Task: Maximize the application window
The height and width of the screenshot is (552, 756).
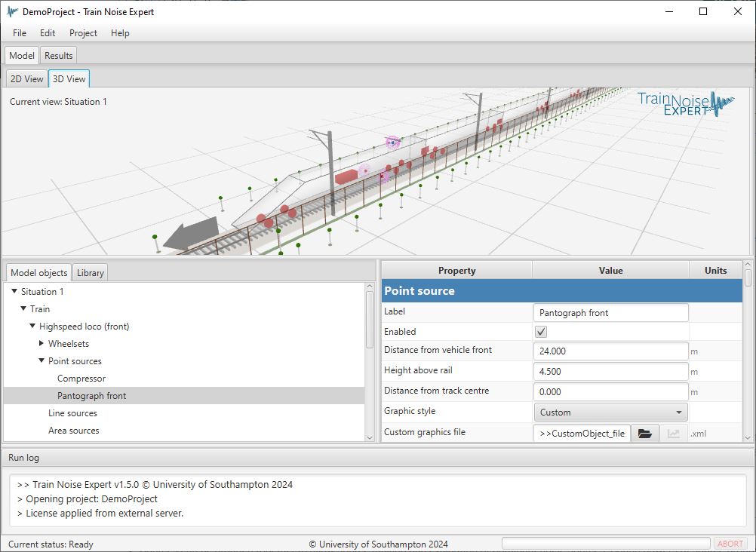Action: pyautogui.click(x=703, y=11)
